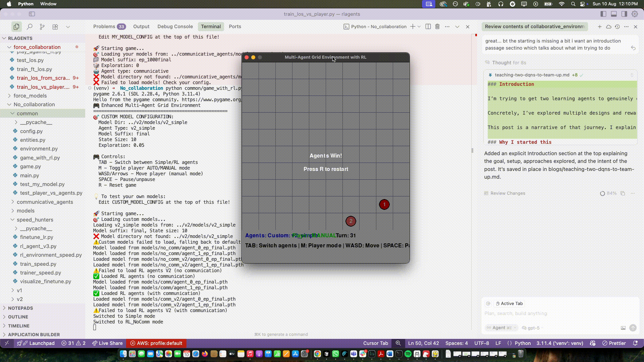Image resolution: width=644 pixels, height=362 pixels.
Task: Click AWS profile:default status item
Action: pyautogui.click(x=156, y=343)
